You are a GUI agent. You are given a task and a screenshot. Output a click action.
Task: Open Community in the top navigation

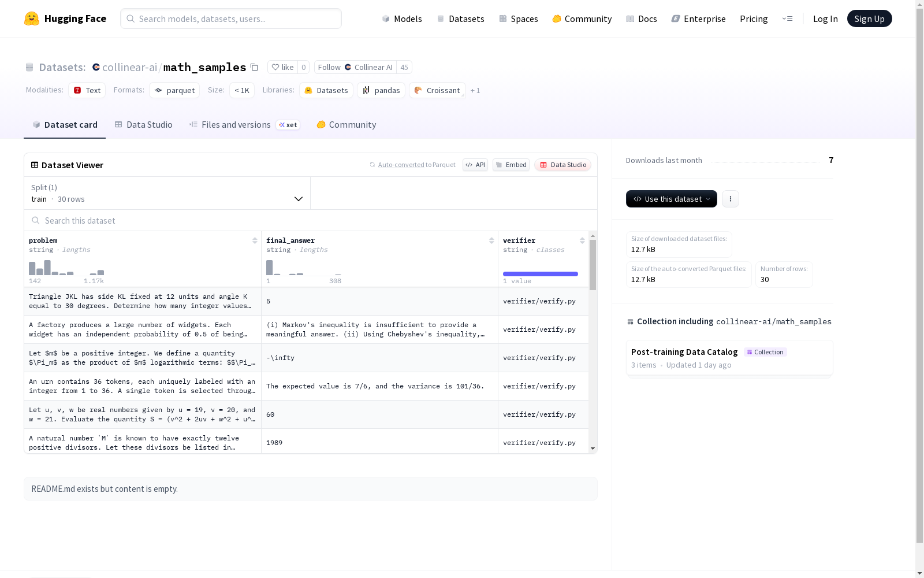click(582, 18)
